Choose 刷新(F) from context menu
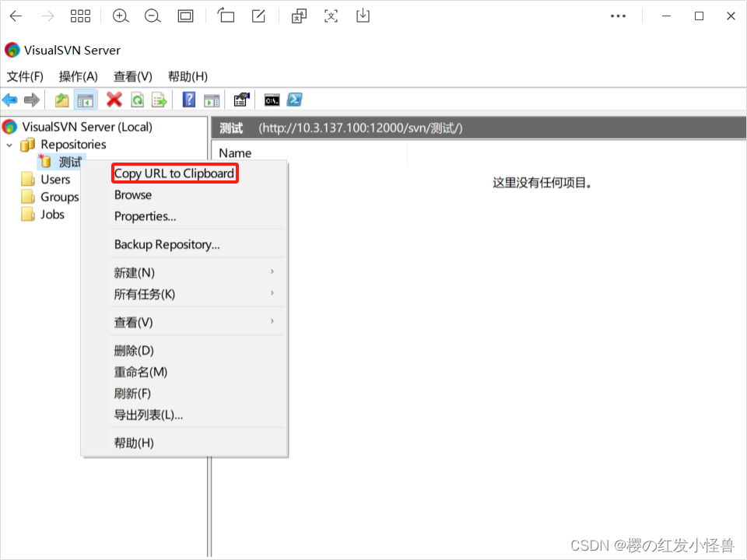The image size is (747, 560). point(132,394)
